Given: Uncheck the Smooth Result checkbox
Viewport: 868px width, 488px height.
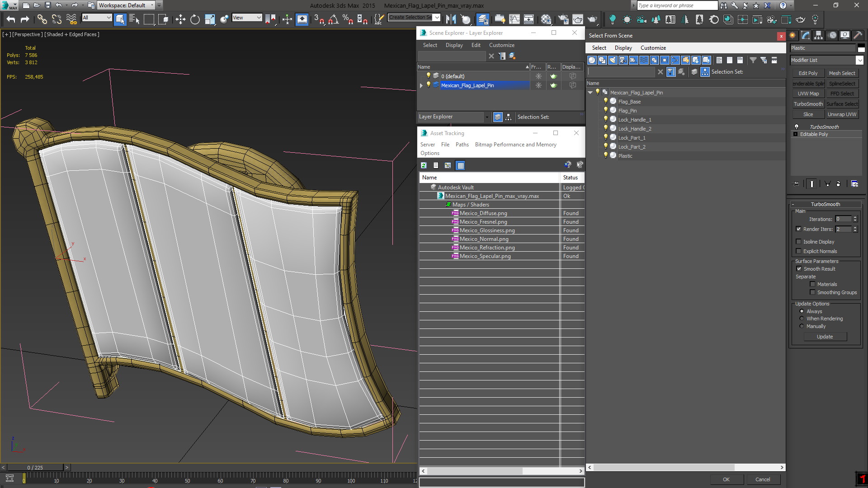Looking at the screenshot, I should point(799,269).
